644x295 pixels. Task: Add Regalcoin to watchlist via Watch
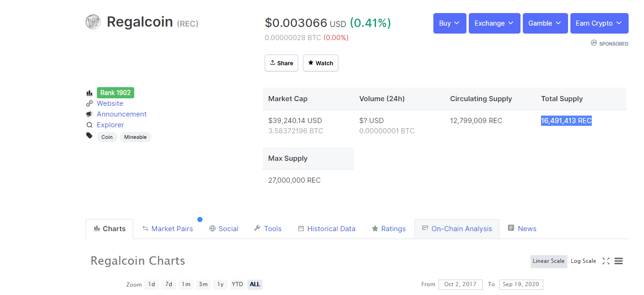tap(321, 63)
